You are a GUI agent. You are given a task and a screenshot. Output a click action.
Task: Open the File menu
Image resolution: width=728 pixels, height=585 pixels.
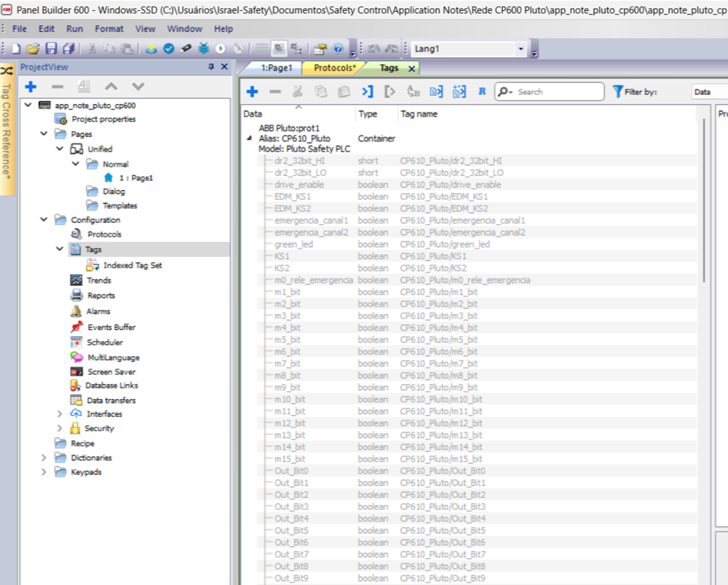tap(20, 29)
